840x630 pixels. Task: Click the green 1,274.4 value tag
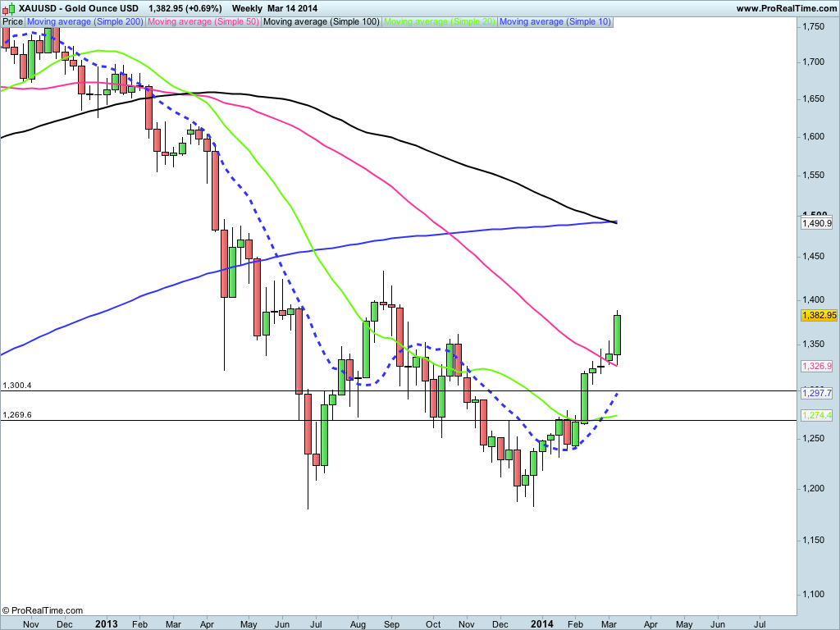[816, 415]
